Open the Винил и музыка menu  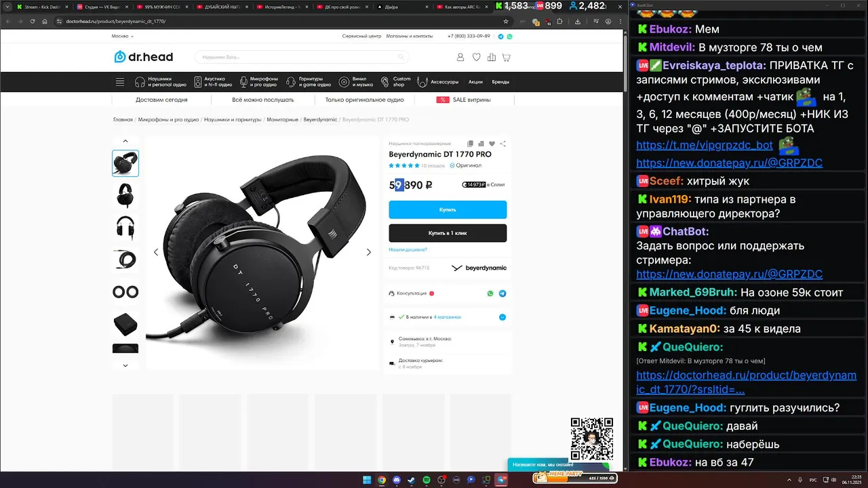(356, 82)
